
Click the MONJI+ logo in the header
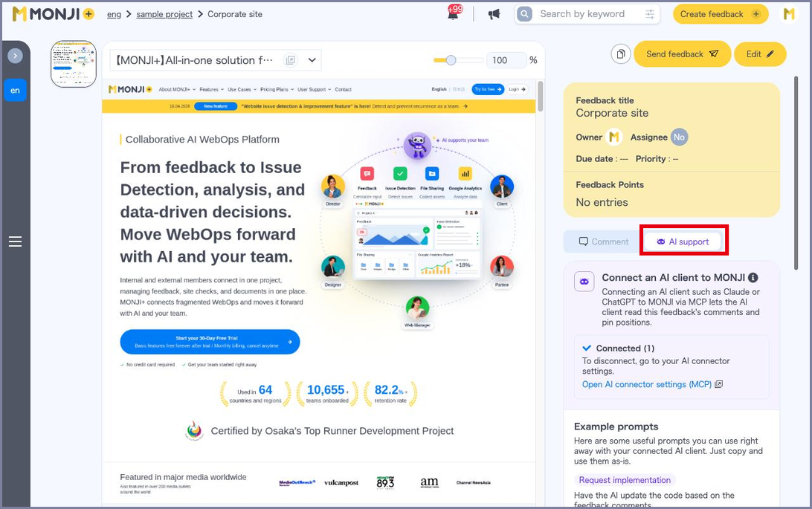(x=54, y=14)
